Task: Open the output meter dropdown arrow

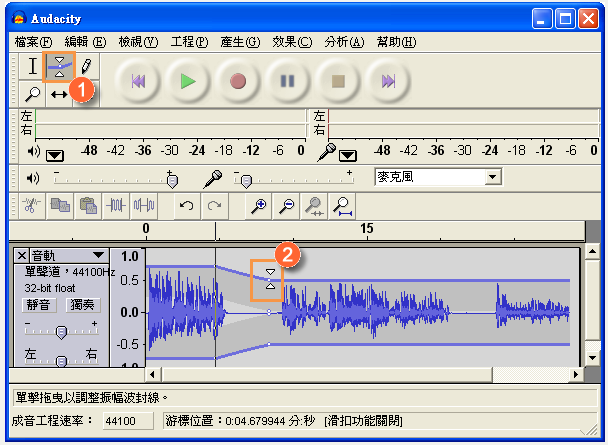Action: click(x=55, y=156)
